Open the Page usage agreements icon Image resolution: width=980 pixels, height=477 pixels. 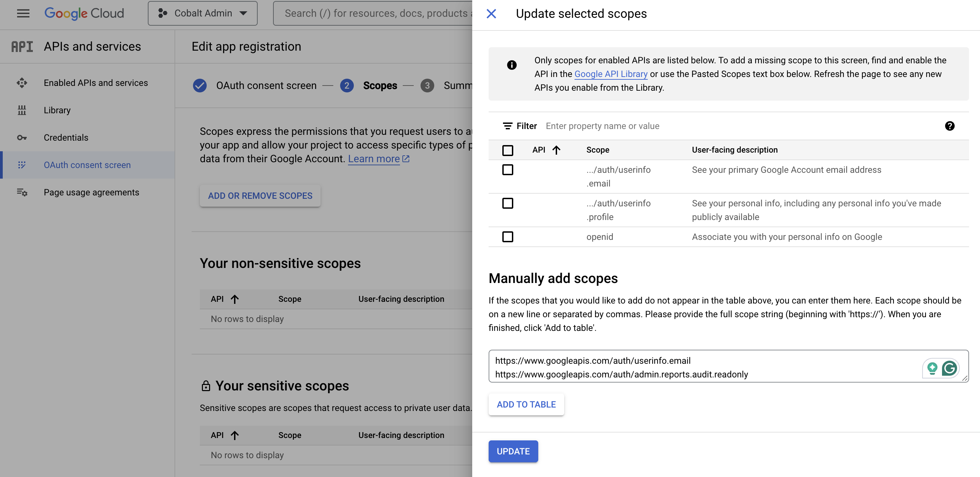tap(23, 192)
